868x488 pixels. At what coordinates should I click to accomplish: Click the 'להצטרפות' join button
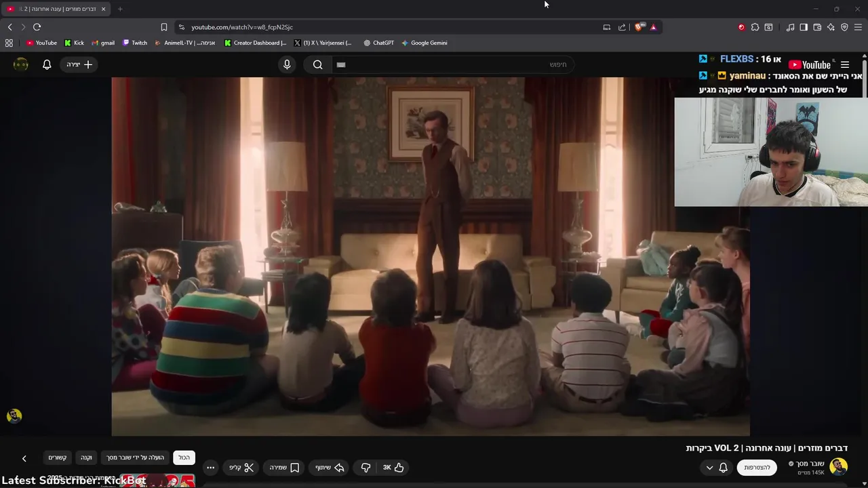pyautogui.click(x=757, y=468)
